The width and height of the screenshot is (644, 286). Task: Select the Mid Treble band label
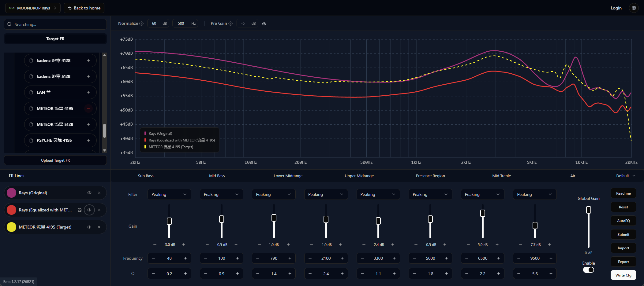click(x=501, y=176)
